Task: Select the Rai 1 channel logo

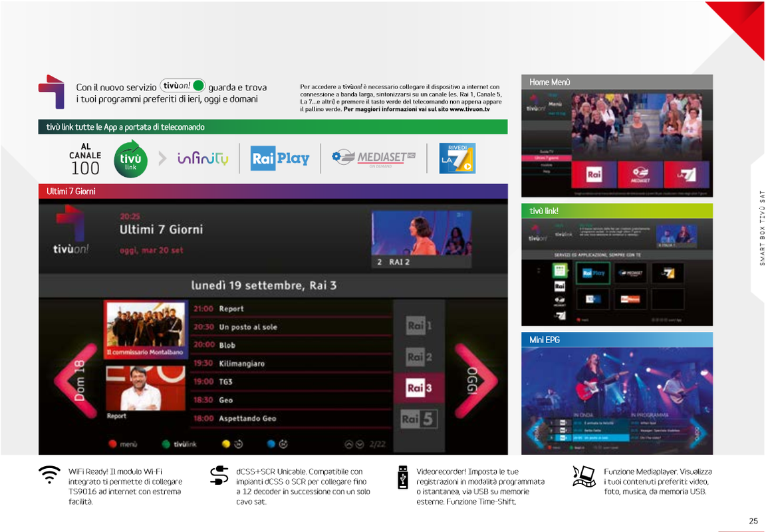Action: click(x=419, y=326)
